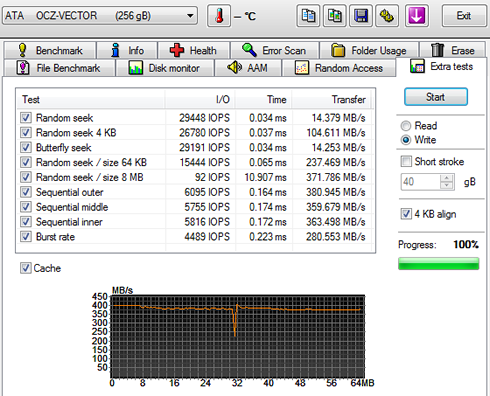Switch to the Benchmark tab
This screenshot has width=490, height=396.
pos(50,50)
